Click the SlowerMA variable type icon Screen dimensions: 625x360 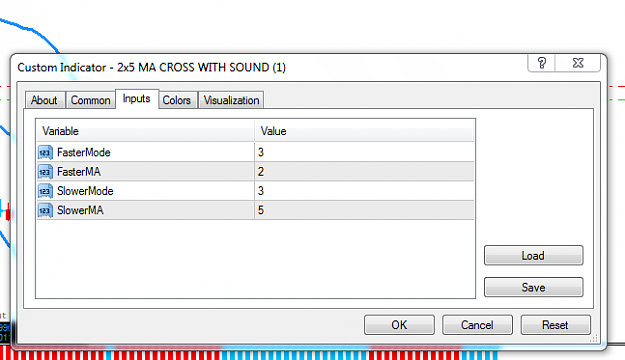click(45, 210)
